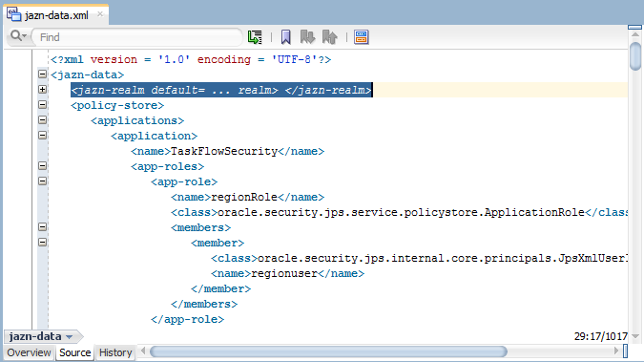Collapse the members element

pyautogui.click(x=42, y=226)
